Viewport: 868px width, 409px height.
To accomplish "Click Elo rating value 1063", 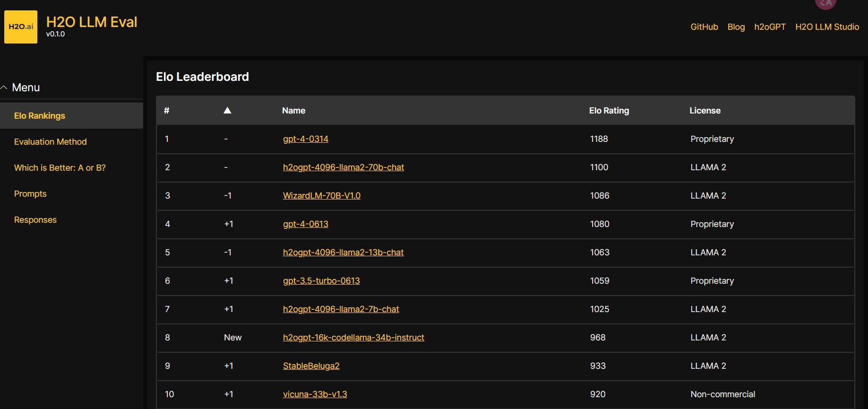I will pyautogui.click(x=600, y=252).
